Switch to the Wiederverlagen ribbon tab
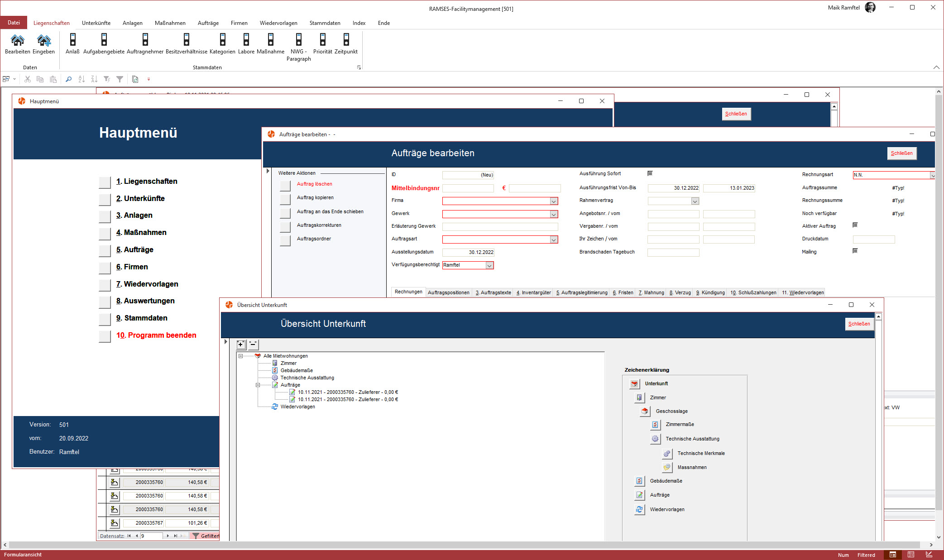This screenshot has width=944, height=560. click(278, 23)
